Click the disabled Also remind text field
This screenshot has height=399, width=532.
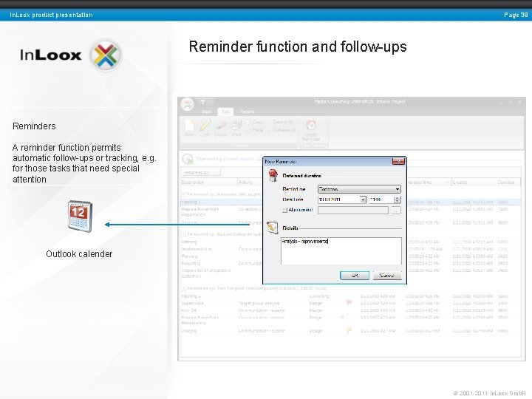[x=353, y=211]
